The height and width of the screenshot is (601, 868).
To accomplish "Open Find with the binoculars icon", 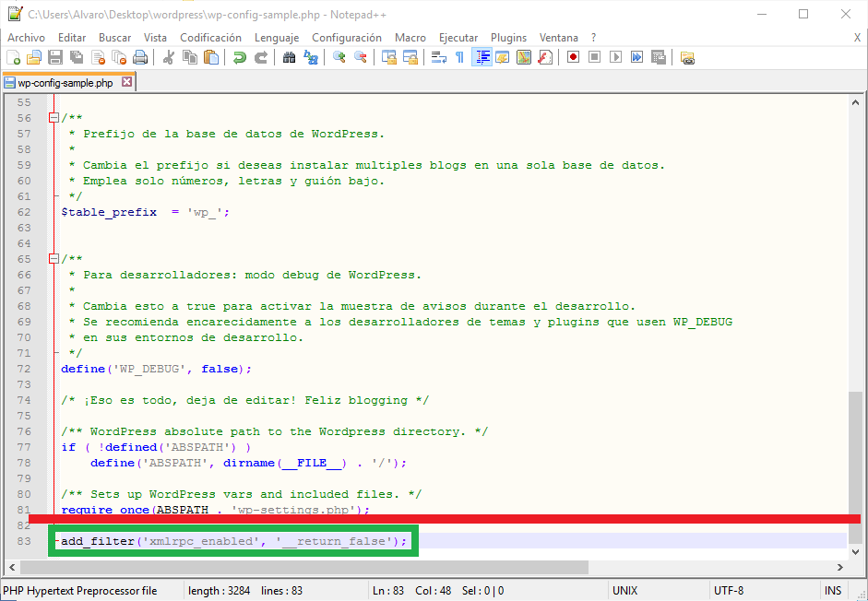I will [290, 58].
